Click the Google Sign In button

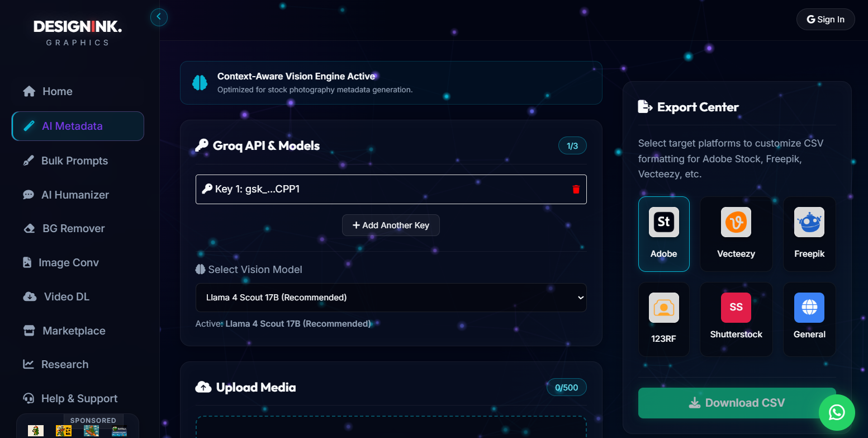(x=826, y=20)
